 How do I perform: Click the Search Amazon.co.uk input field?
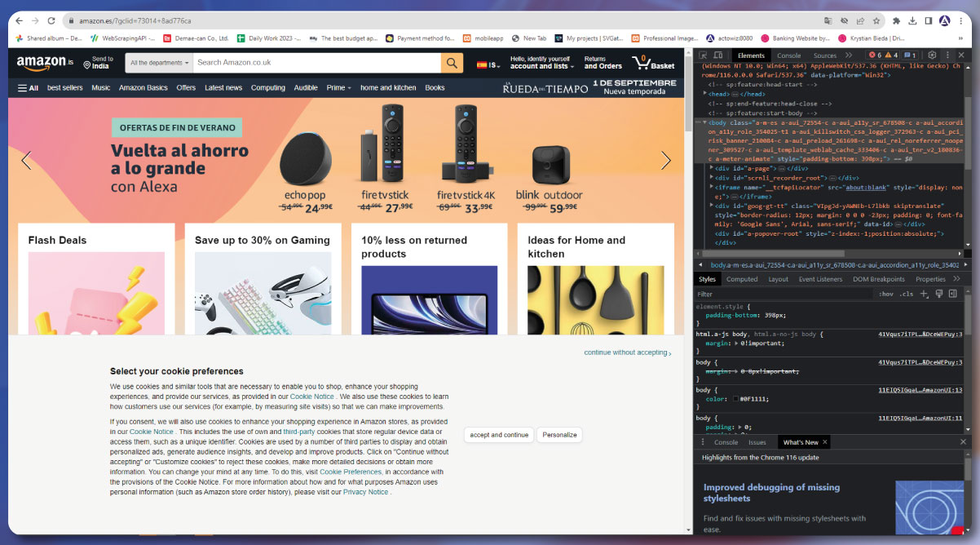(317, 63)
